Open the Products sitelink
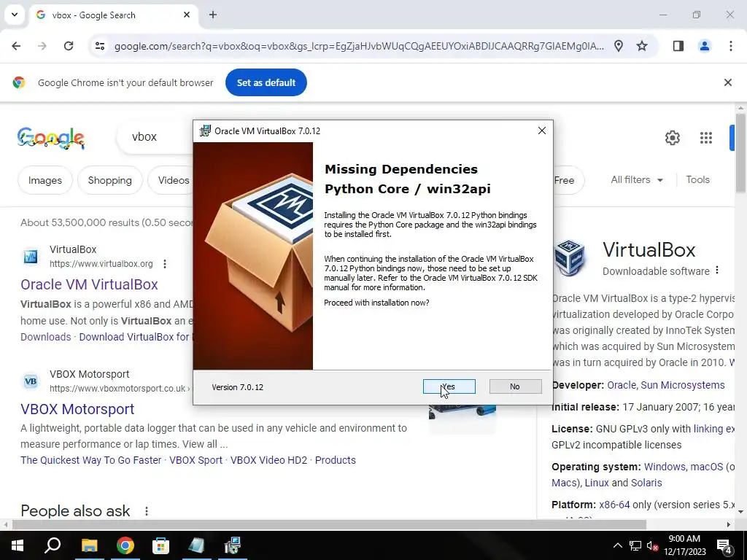747x560 pixels. pyautogui.click(x=336, y=460)
